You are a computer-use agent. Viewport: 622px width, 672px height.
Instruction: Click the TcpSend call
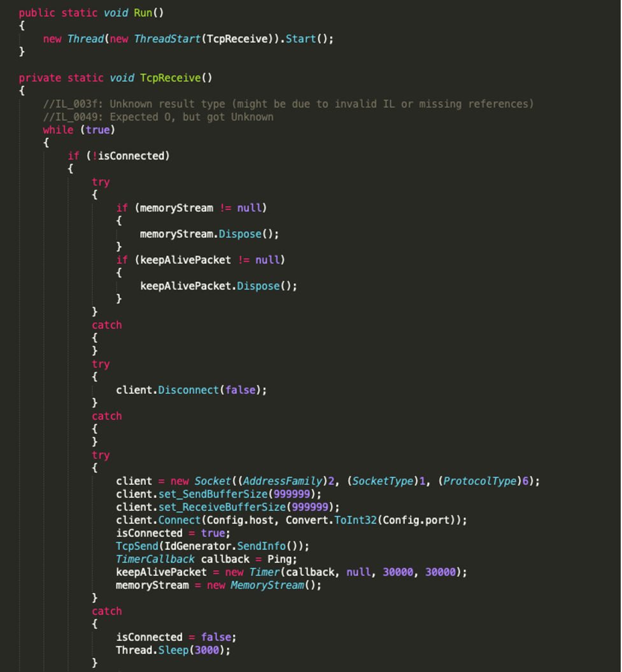click(x=137, y=546)
